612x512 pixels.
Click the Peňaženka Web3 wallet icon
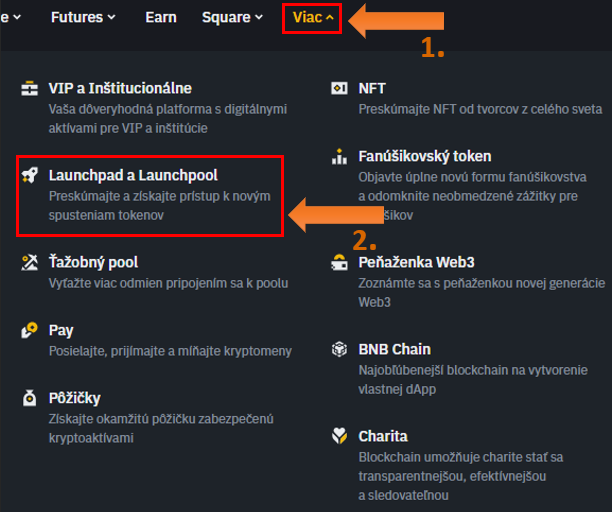point(340,263)
